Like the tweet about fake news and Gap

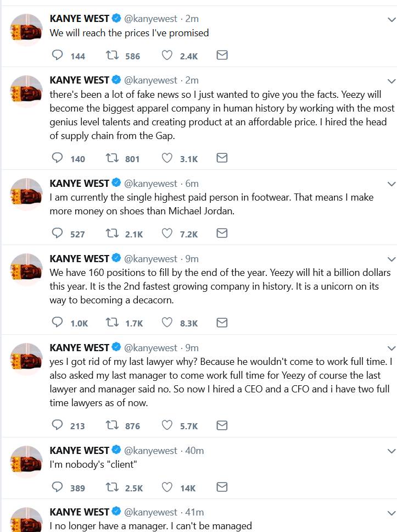pos(167,158)
